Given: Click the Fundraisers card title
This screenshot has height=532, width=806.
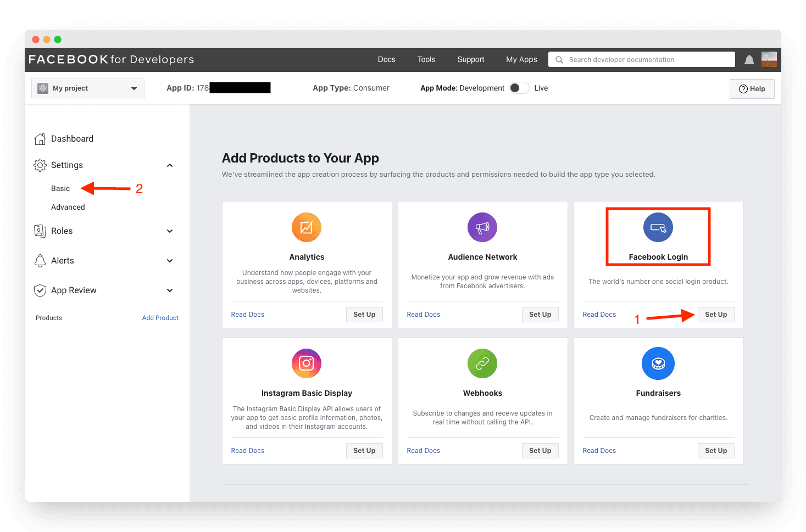Looking at the screenshot, I should (x=658, y=393).
